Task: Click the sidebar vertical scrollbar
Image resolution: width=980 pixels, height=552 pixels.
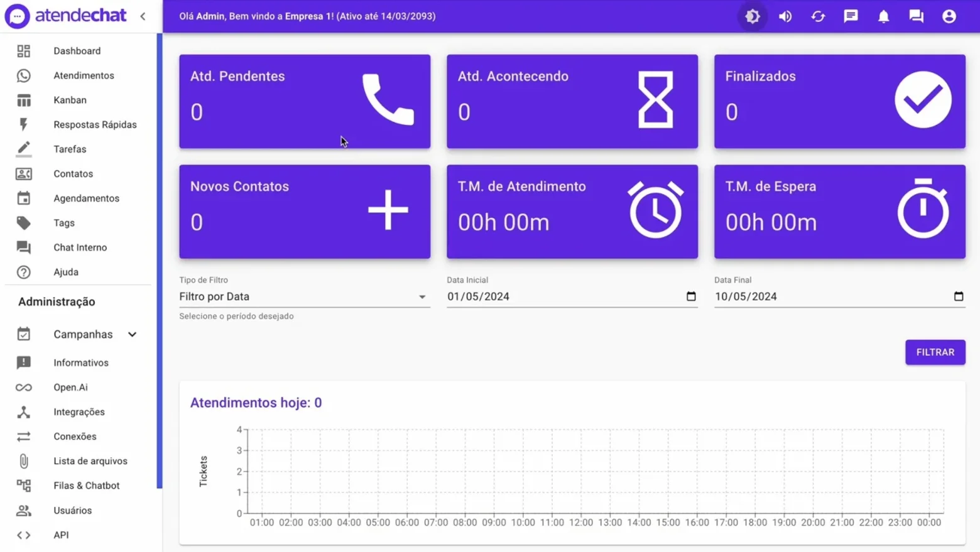Action: 160,261
